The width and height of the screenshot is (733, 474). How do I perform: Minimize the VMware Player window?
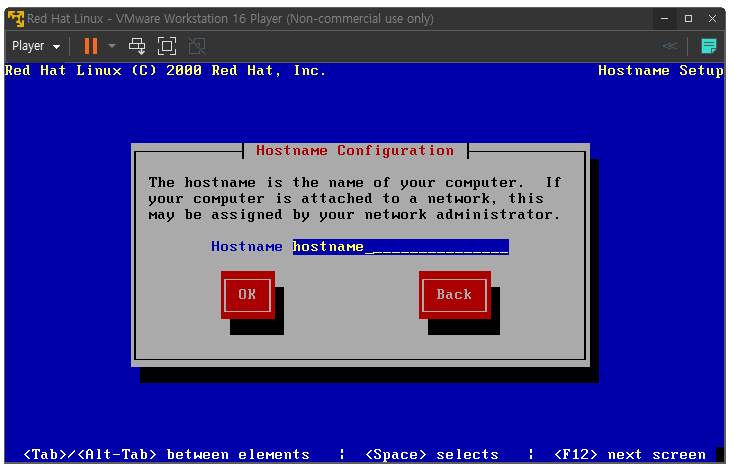[664, 19]
